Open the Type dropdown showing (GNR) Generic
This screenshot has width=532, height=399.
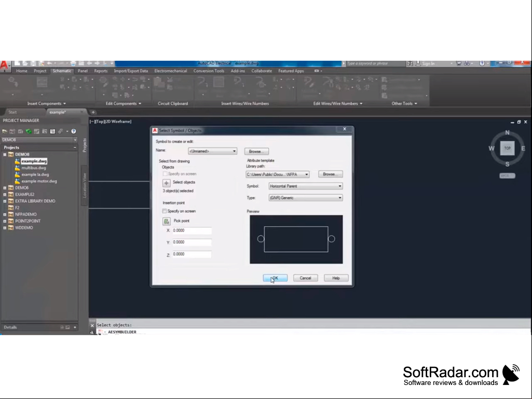pos(306,198)
